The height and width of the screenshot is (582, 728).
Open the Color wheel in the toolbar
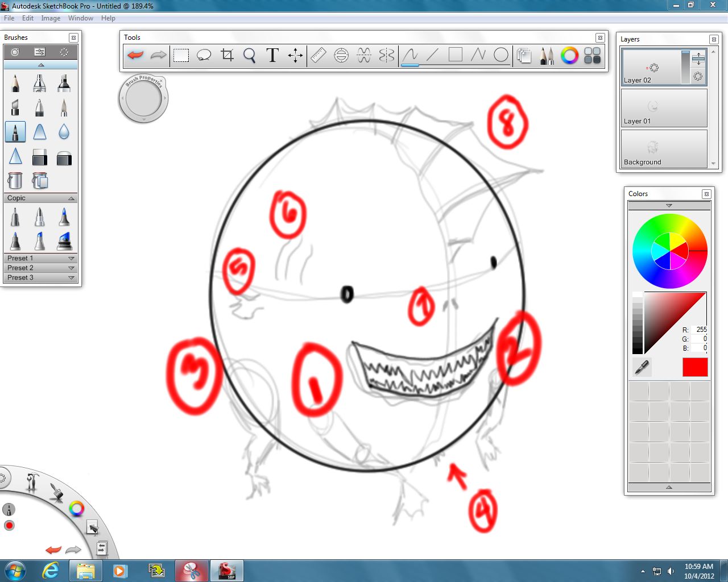568,55
